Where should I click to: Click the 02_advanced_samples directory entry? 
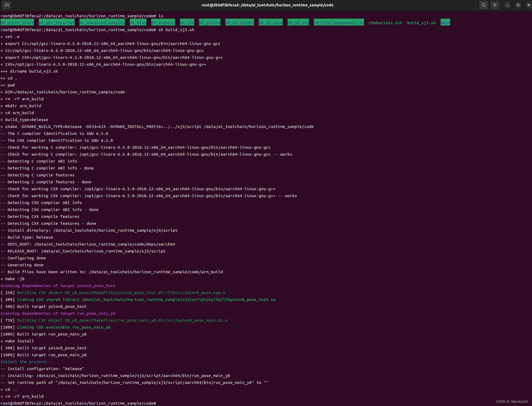tap(102, 23)
